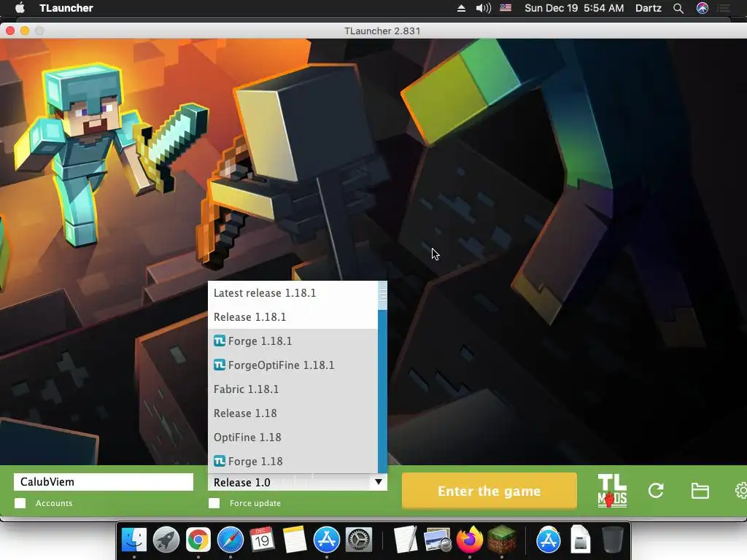Choose Release 1.18.1 entry
The height and width of the screenshot is (560, 747).
click(293, 317)
